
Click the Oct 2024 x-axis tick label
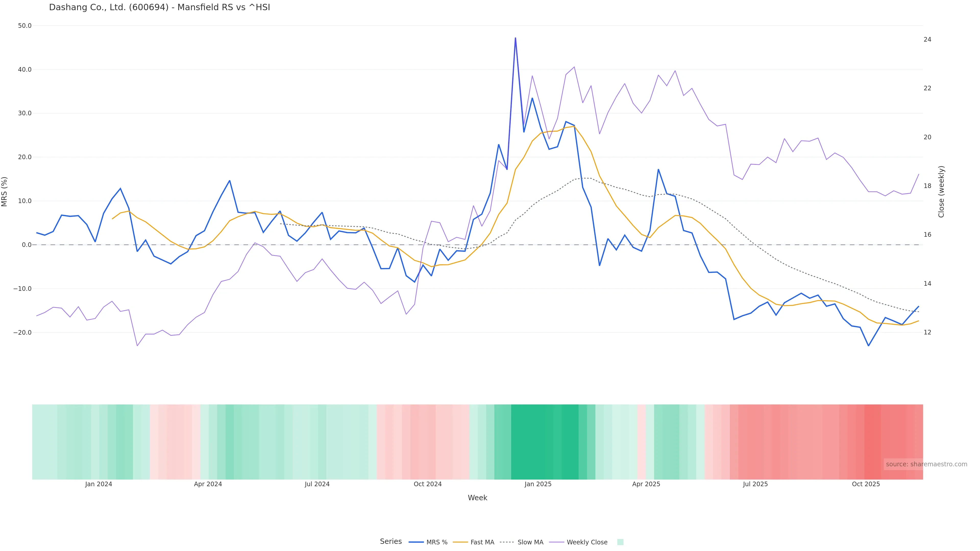point(428,484)
